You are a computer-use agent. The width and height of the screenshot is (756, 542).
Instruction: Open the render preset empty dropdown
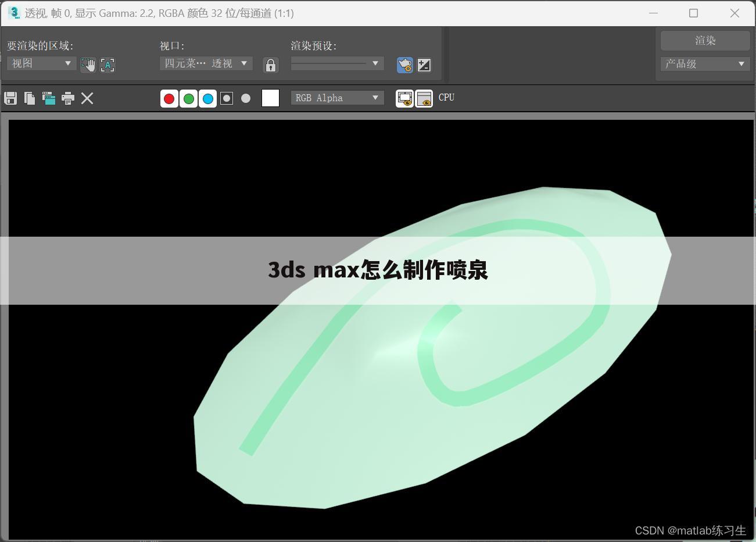click(x=337, y=63)
